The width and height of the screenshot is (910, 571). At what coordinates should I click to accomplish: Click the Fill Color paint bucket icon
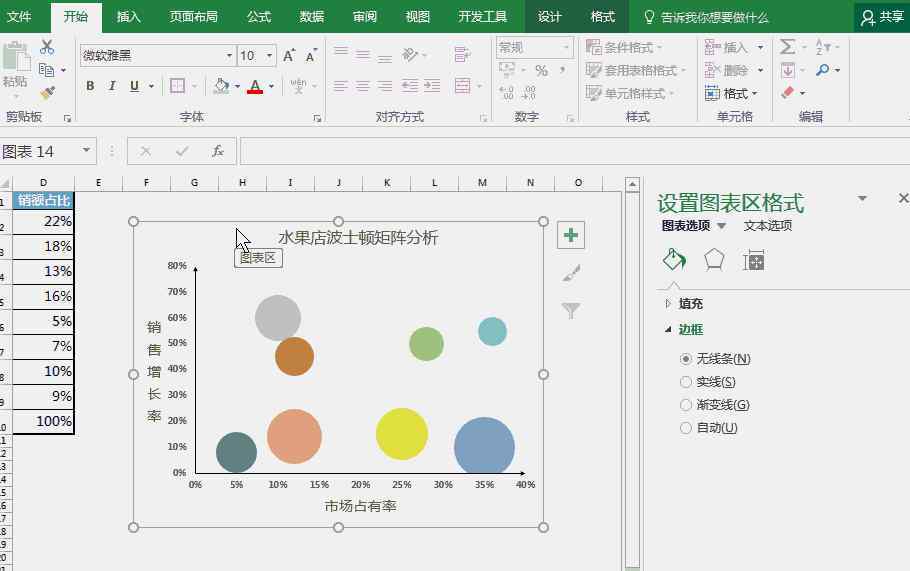coord(221,86)
